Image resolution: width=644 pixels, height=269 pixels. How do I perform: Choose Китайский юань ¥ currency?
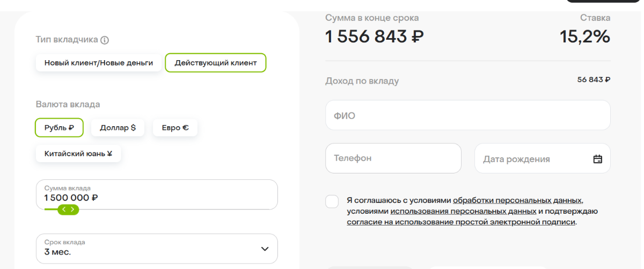coord(78,154)
